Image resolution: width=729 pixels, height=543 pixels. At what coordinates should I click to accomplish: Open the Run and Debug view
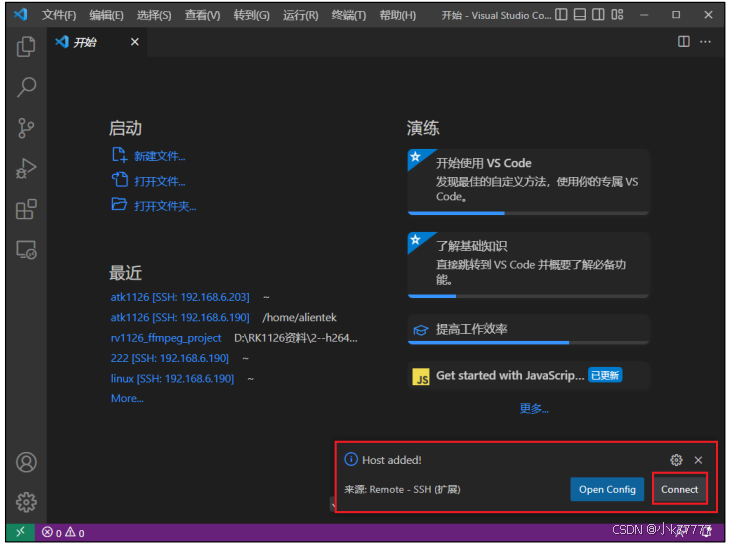point(26,168)
